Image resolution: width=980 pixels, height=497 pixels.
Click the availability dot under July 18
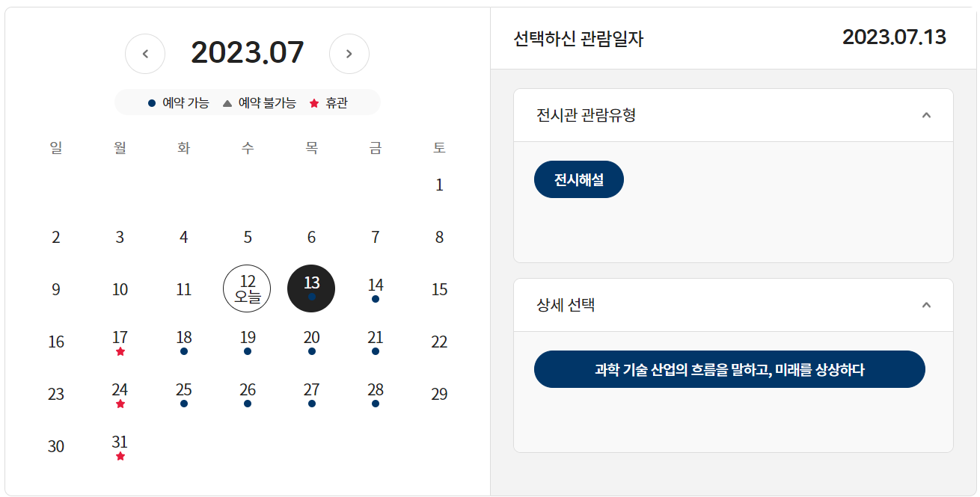tap(183, 350)
